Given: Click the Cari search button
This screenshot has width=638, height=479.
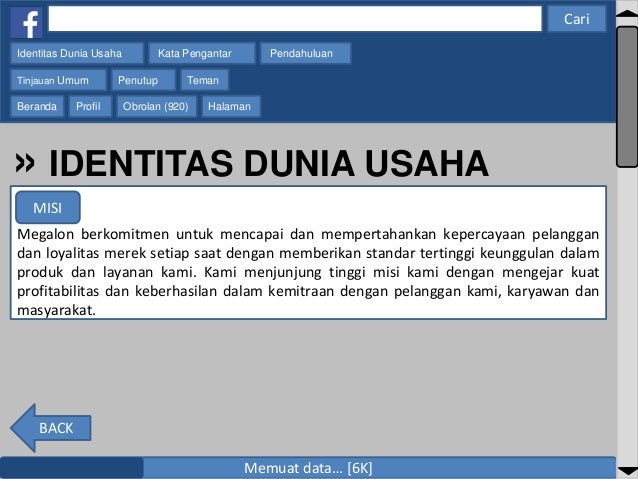Looking at the screenshot, I should 577,19.
